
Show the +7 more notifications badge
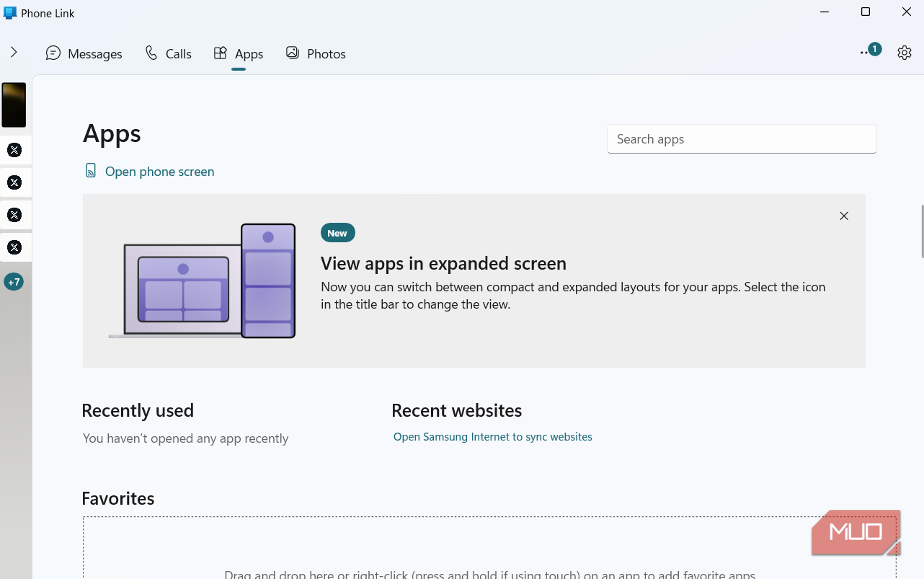(14, 282)
